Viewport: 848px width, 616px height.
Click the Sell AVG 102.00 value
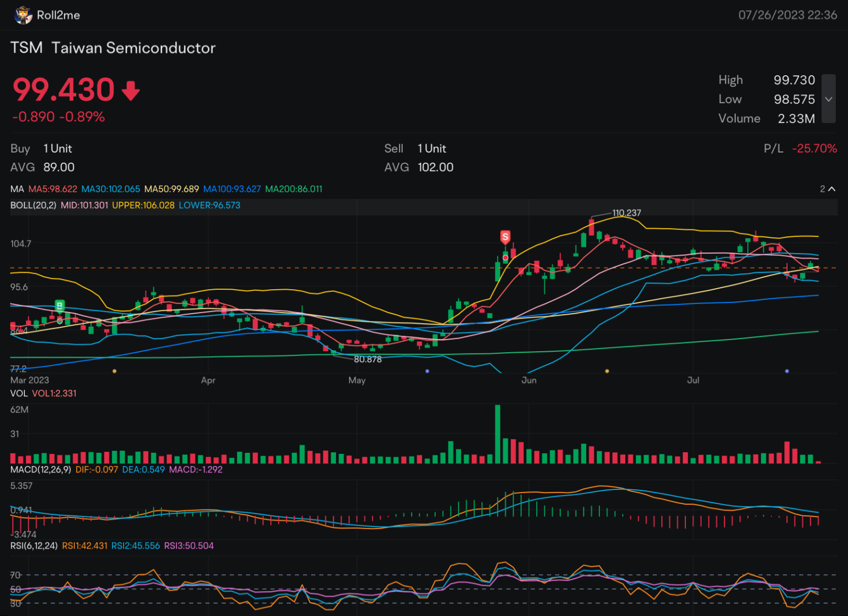click(436, 167)
